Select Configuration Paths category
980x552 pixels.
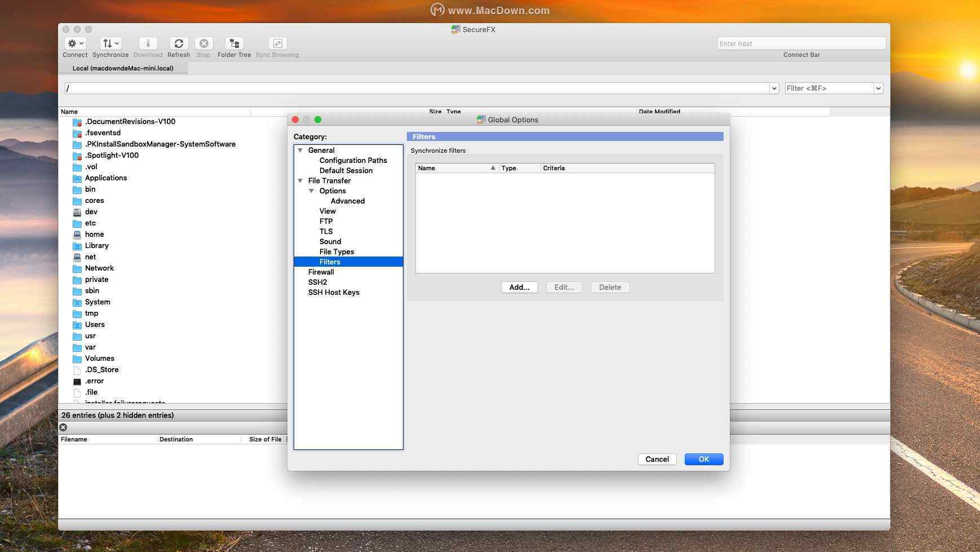(x=353, y=160)
